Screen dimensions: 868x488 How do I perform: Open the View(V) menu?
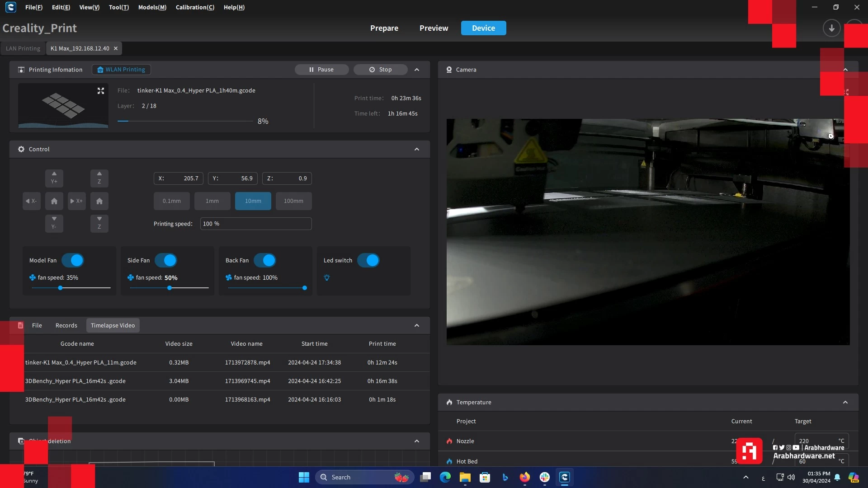tap(90, 7)
